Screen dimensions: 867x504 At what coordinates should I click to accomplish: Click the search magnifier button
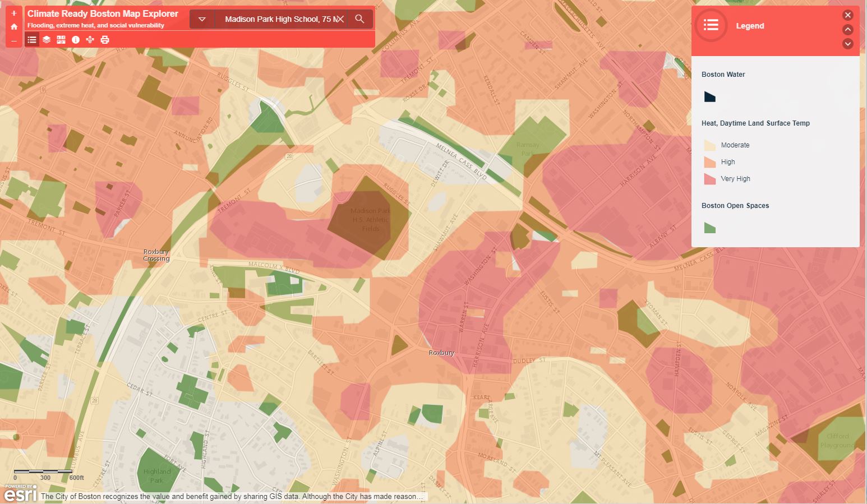359,19
